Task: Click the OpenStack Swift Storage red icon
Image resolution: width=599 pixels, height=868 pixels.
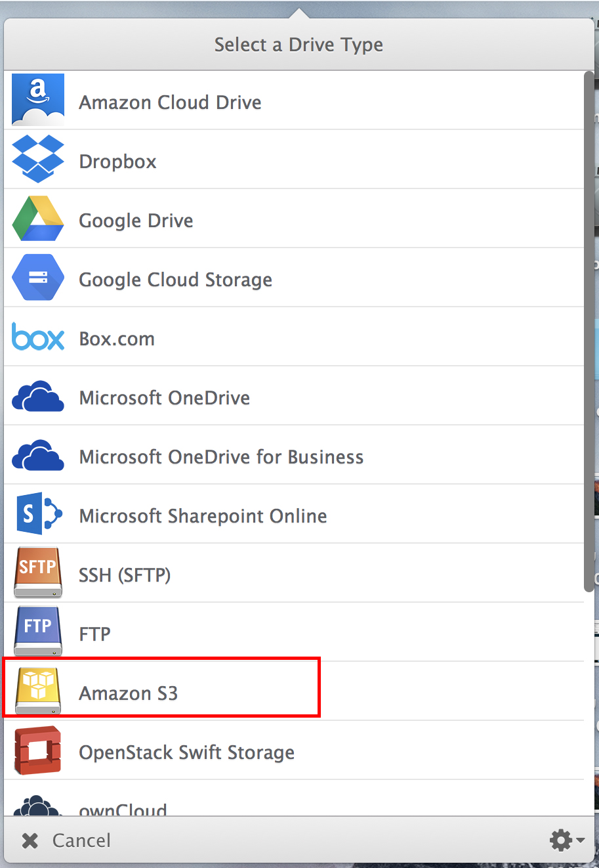Action: pyautogui.click(x=38, y=750)
